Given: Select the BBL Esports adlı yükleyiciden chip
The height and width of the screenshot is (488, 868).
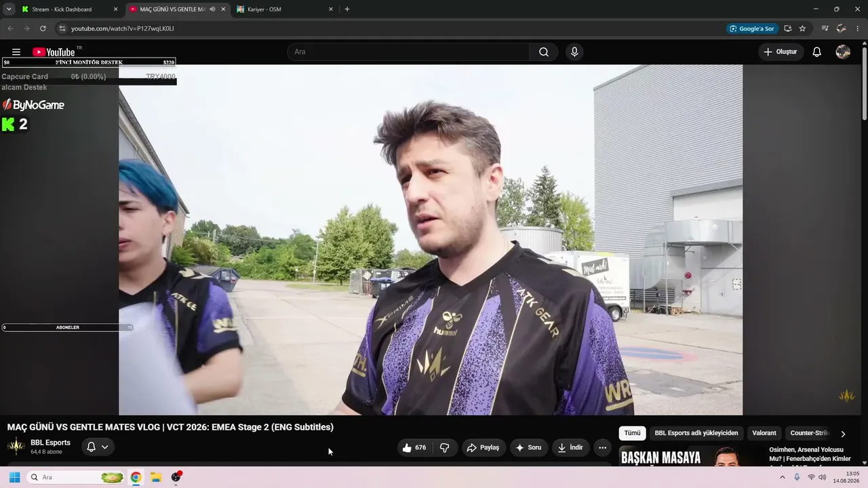Looking at the screenshot, I should tap(696, 433).
